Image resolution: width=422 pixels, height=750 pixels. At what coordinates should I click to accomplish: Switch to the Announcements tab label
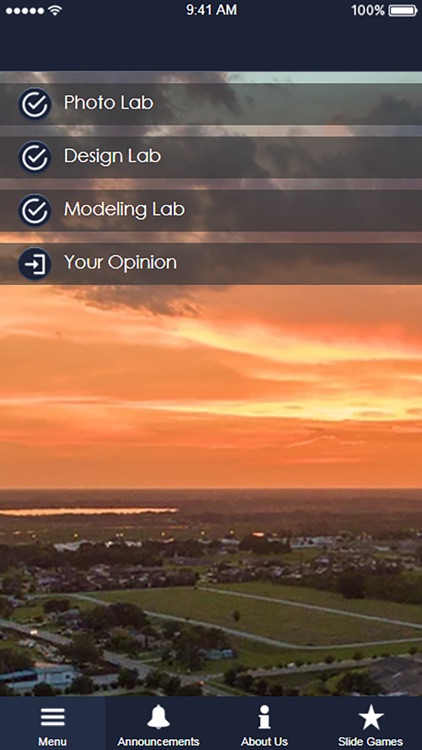[158, 742]
